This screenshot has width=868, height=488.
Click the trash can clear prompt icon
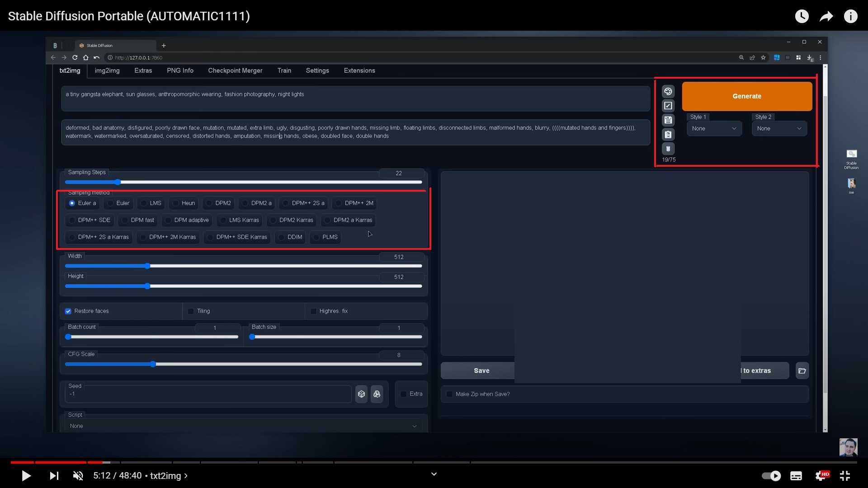click(668, 149)
